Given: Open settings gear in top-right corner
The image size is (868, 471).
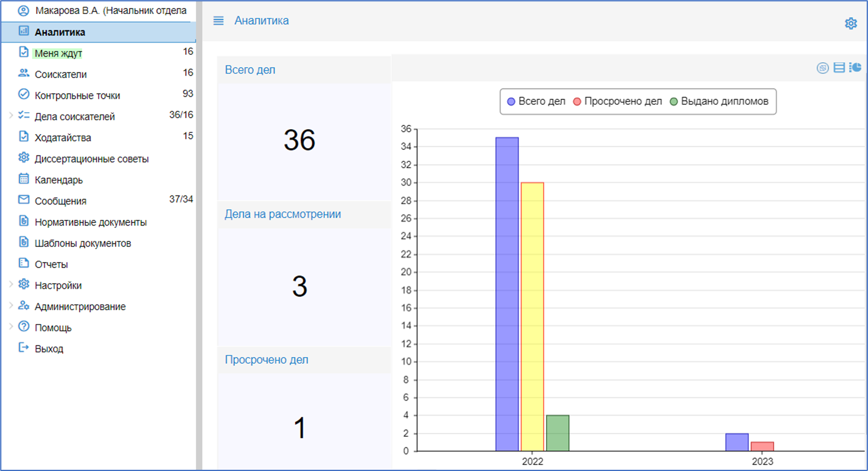Looking at the screenshot, I should click(x=850, y=24).
